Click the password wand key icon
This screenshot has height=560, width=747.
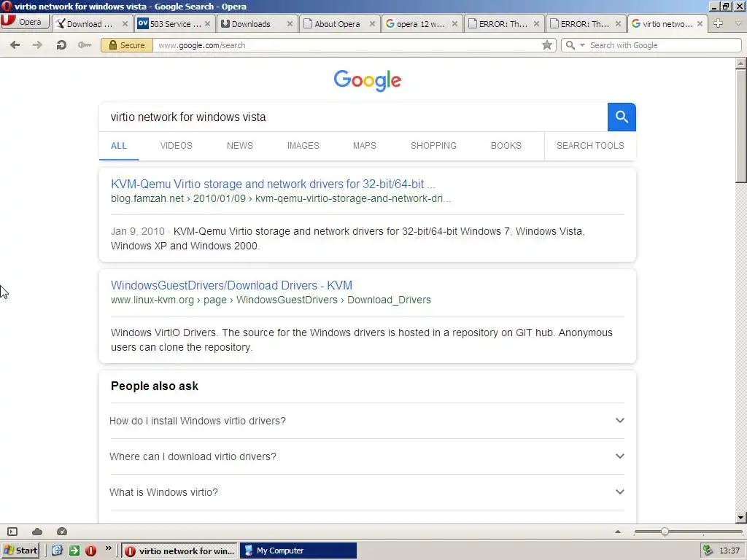pos(85,44)
